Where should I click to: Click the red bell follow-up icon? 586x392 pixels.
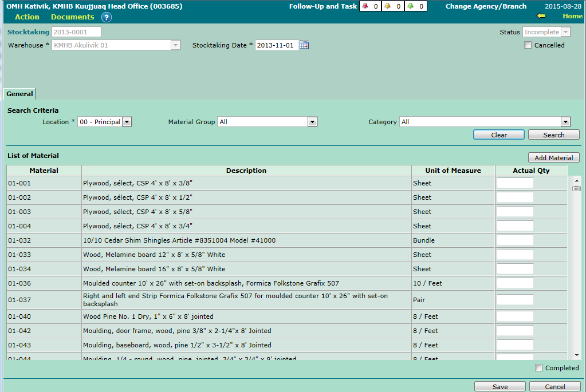tap(365, 6)
